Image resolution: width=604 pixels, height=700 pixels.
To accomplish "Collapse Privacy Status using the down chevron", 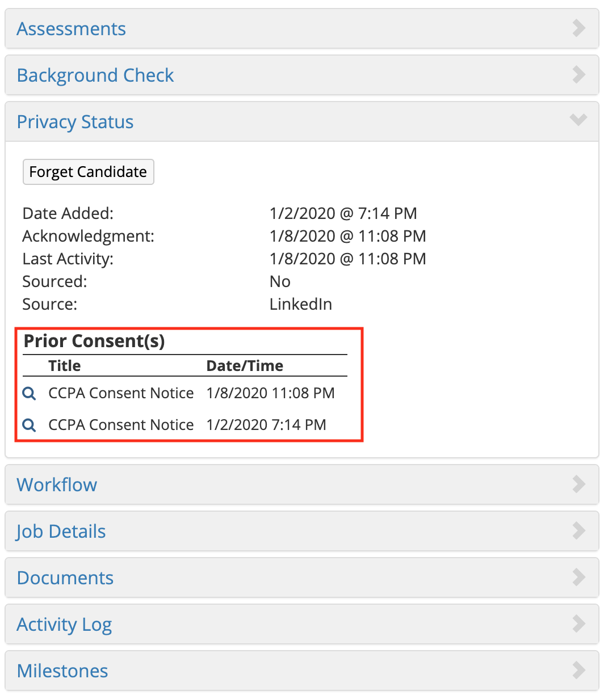I will [578, 120].
